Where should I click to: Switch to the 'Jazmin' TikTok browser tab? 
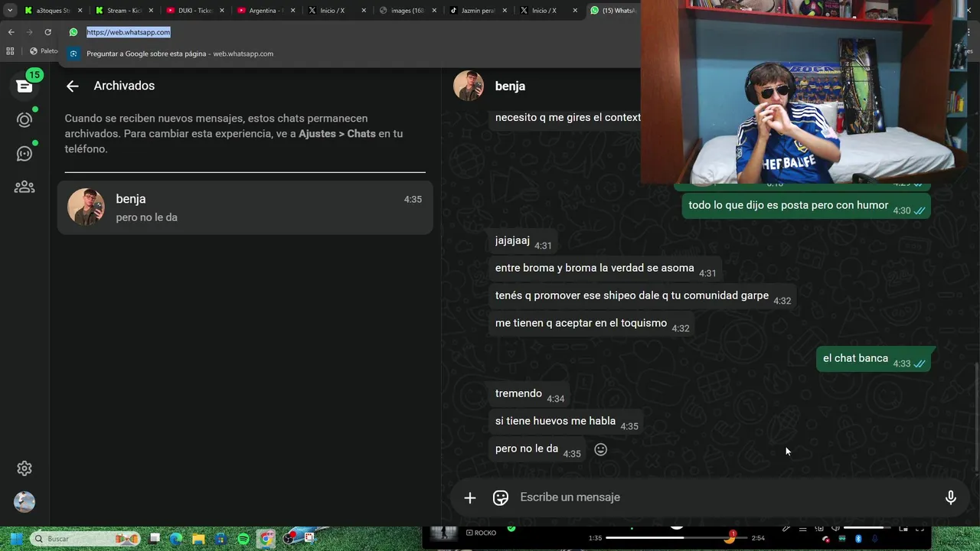[x=479, y=11]
